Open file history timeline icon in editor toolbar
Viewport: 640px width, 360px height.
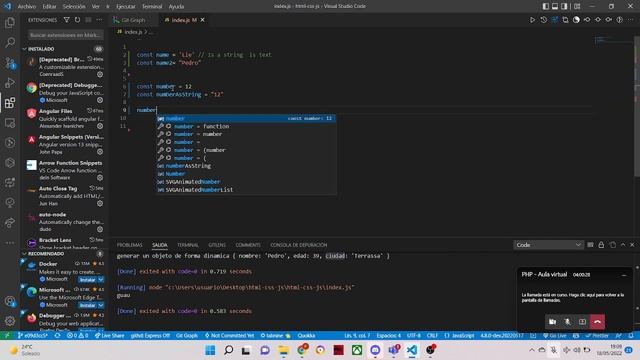pyautogui.click(x=543, y=20)
